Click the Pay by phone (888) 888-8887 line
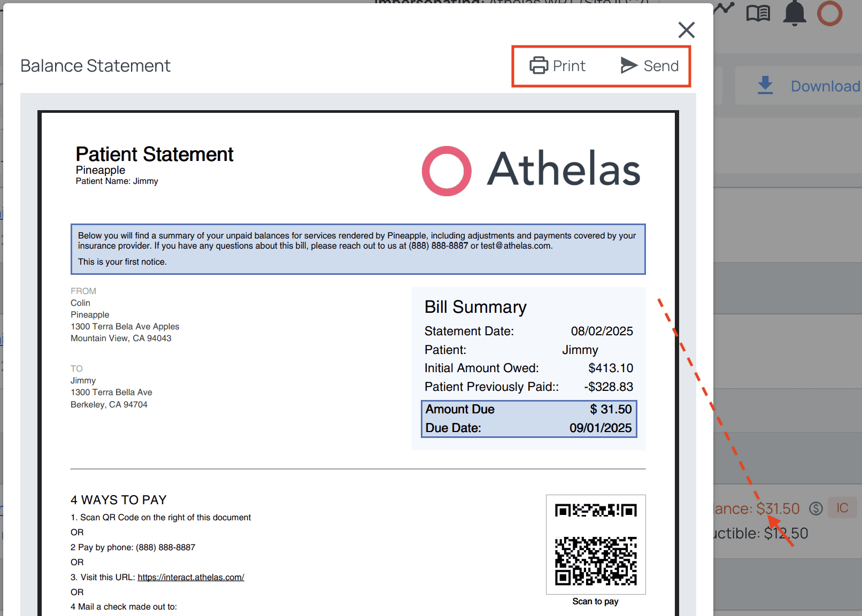 pos(133,547)
